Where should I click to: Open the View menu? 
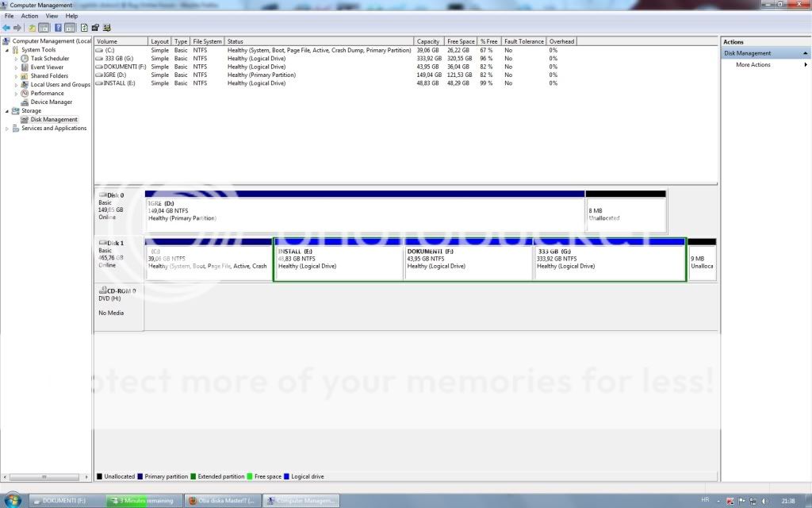pos(52,16)
